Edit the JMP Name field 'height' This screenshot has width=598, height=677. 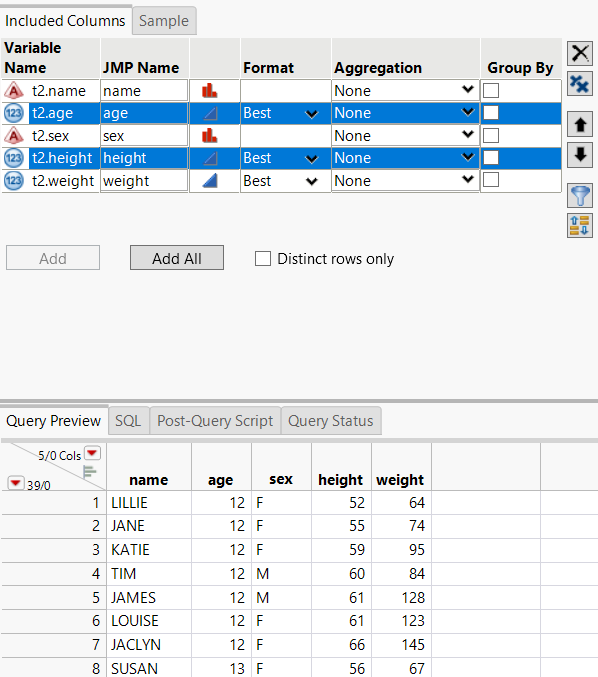[144, 158]
